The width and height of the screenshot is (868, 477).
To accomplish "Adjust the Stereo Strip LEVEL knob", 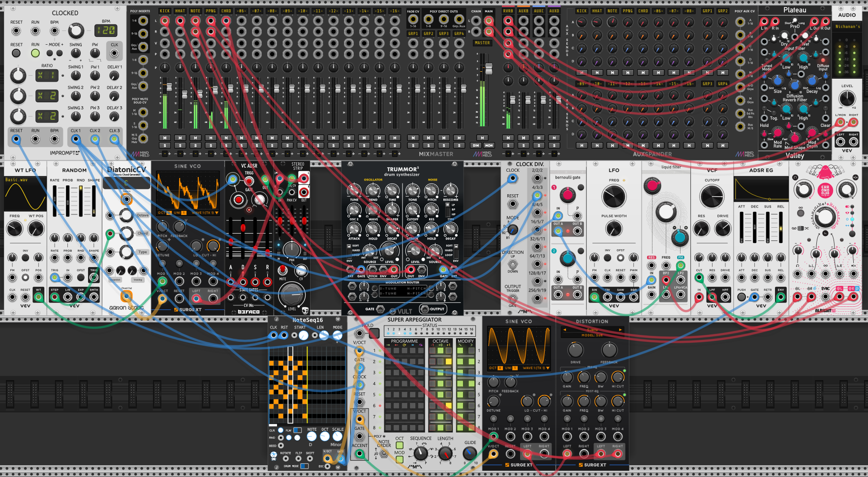I will (292, 295).
